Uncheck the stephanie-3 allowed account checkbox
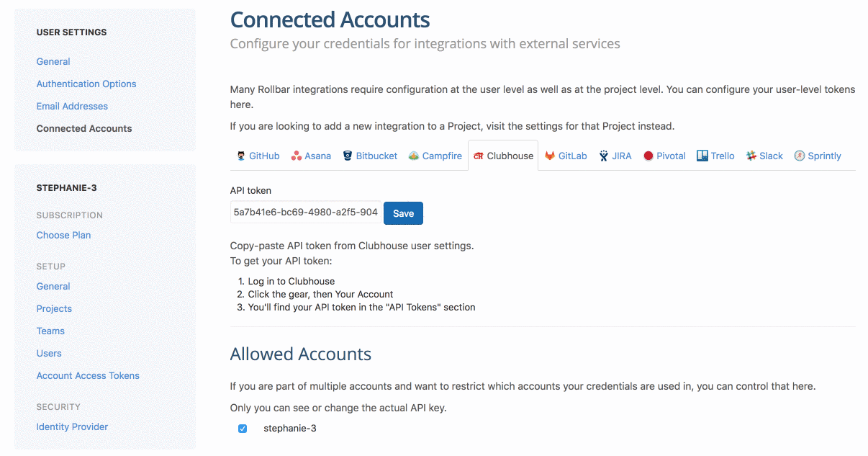This screenshot has height=456, width=868. pos(243,429)
